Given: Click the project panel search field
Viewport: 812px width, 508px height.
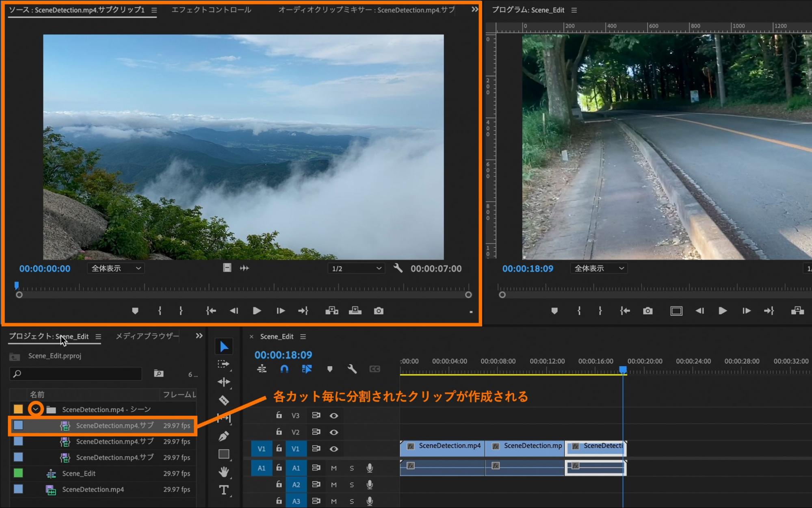Looking at the screenshot, I should 76,373.
